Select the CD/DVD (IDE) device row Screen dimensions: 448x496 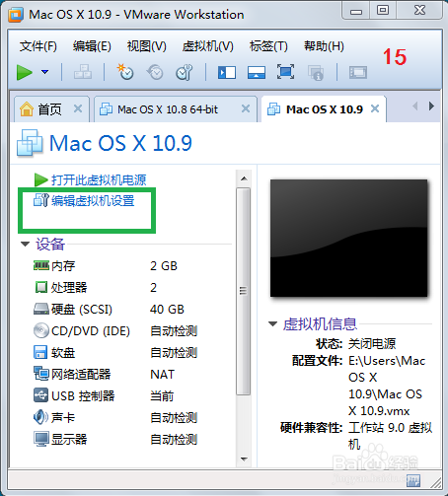[x=115, y=331]
